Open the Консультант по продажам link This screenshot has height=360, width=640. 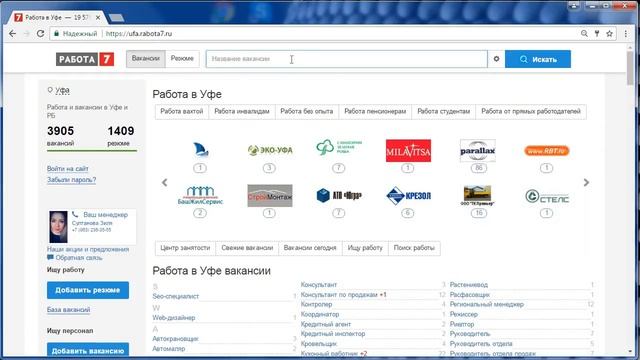(x=339, y=295)
